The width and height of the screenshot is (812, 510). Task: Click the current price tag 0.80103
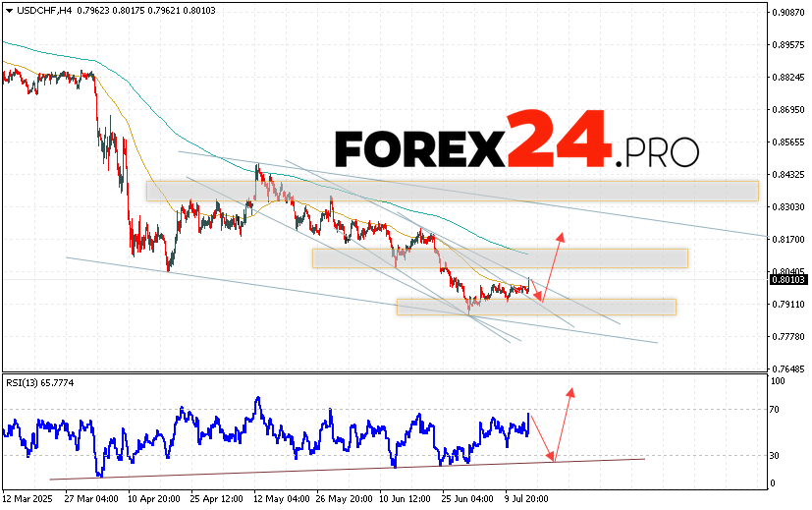pos(786,280)
